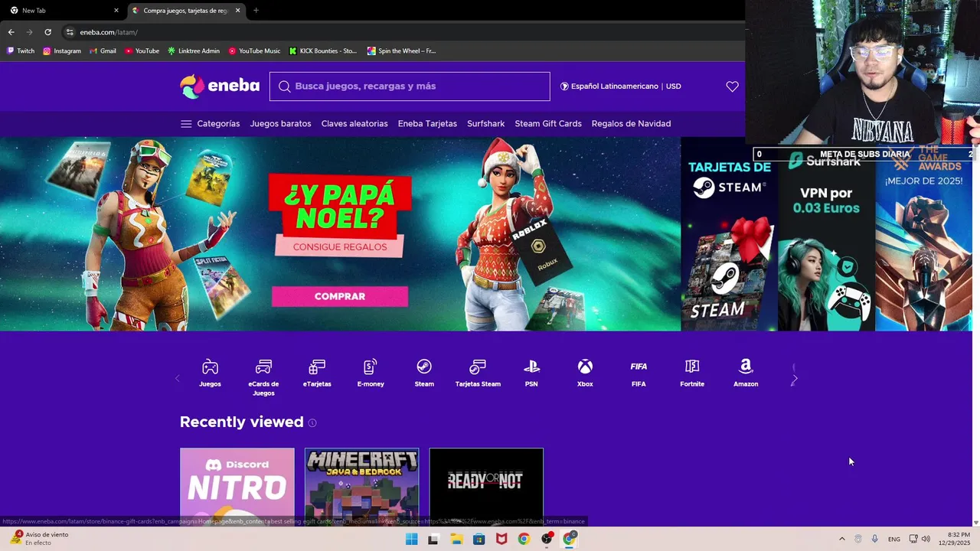Click the info icon beside Recently viewed

312,422
